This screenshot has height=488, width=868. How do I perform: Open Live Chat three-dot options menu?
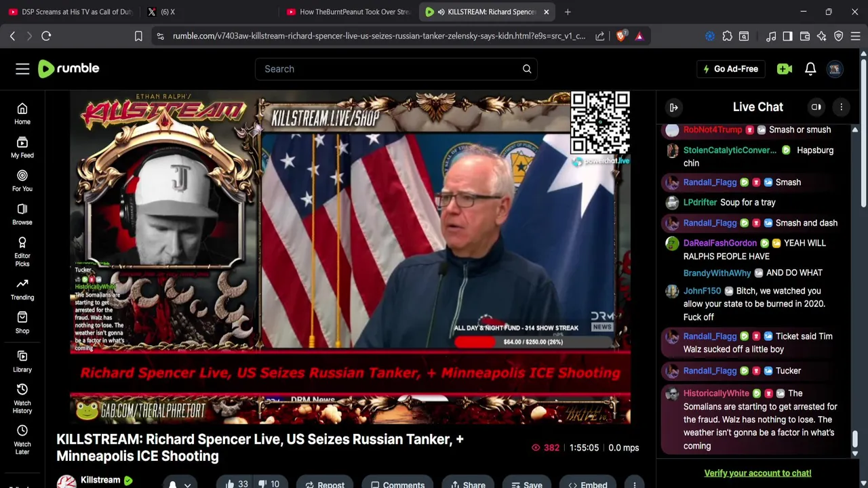click(842, 107)
